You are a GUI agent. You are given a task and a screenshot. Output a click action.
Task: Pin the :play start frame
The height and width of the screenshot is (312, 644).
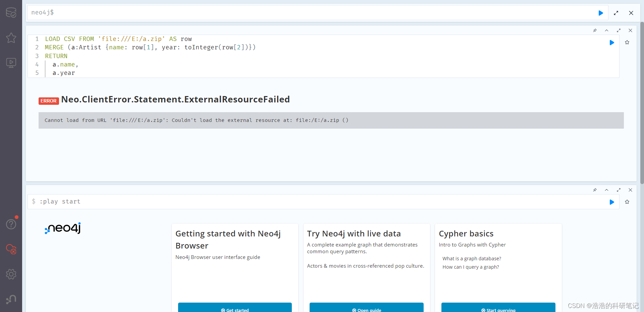coord(595,190)
